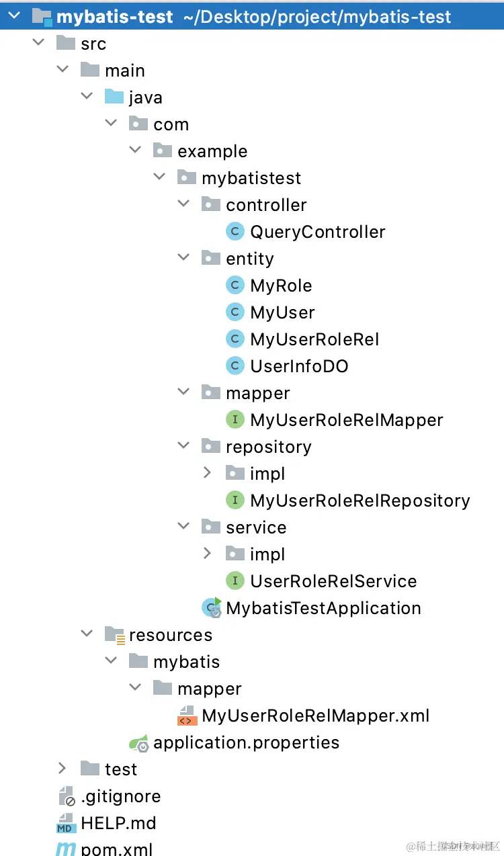
Task: Collapse the controller package
Action: (x=183, y=204)
